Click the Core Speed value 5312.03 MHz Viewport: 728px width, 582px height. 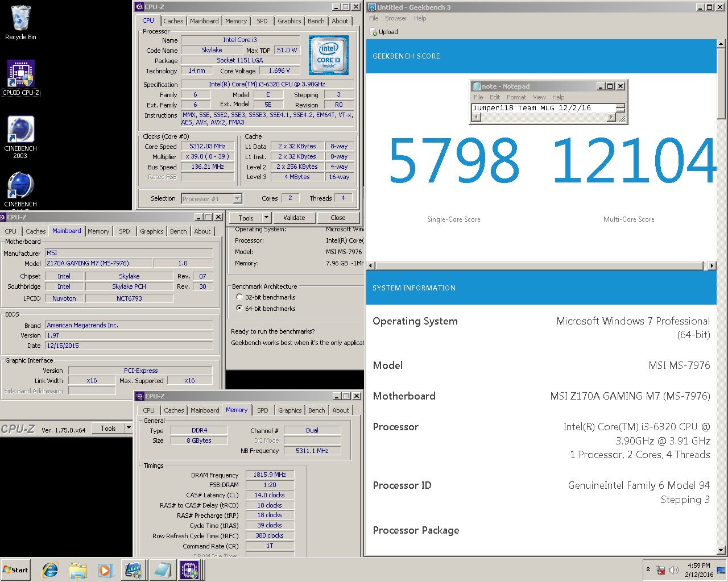tap(208, 146)
